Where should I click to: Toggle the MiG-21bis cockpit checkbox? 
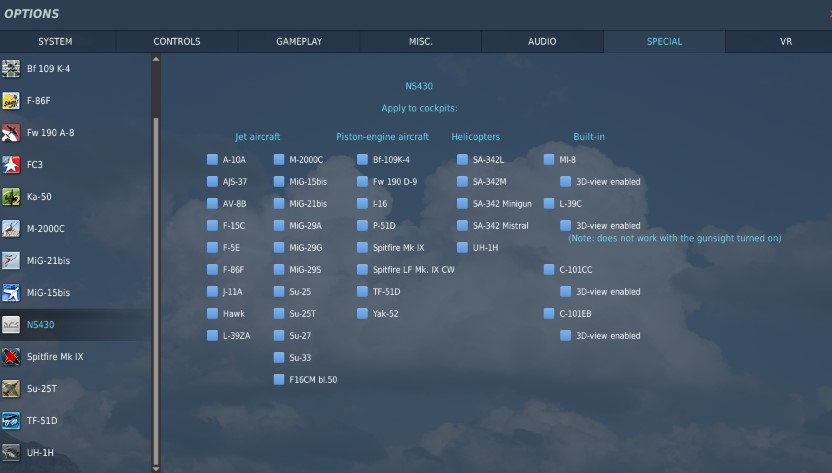[x=279, y=203]
